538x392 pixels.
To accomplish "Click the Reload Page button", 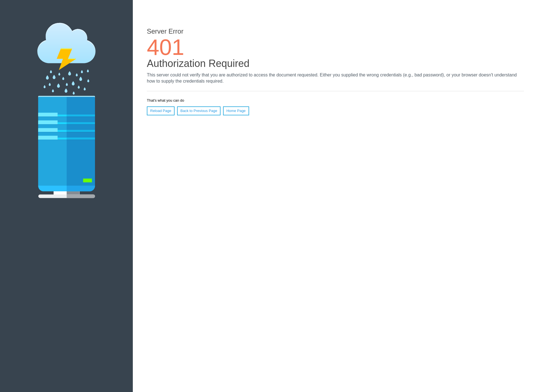I will point(160,111).
